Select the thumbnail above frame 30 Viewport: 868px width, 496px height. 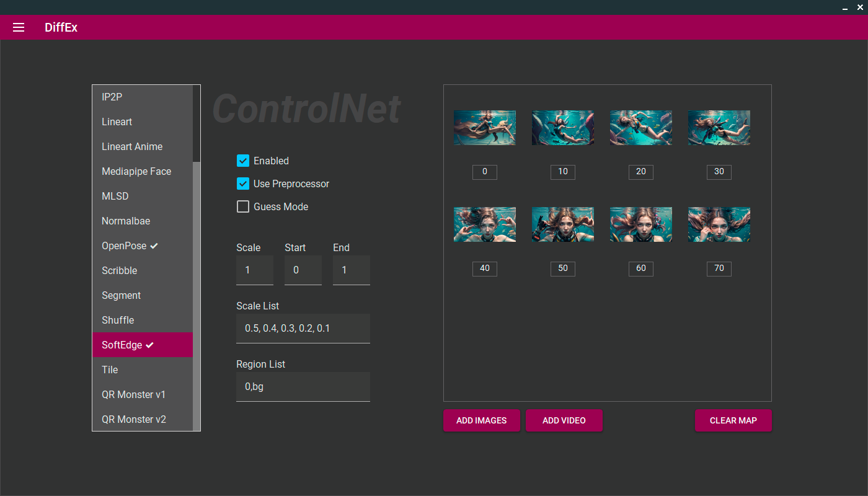tap(719, 128)
